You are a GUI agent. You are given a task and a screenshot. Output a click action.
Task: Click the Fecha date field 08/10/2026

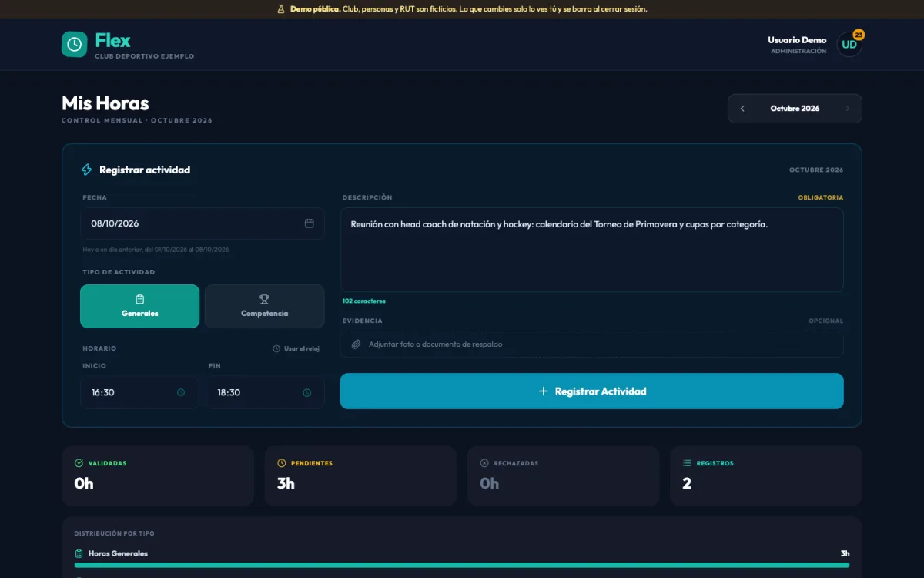(203, 223)
